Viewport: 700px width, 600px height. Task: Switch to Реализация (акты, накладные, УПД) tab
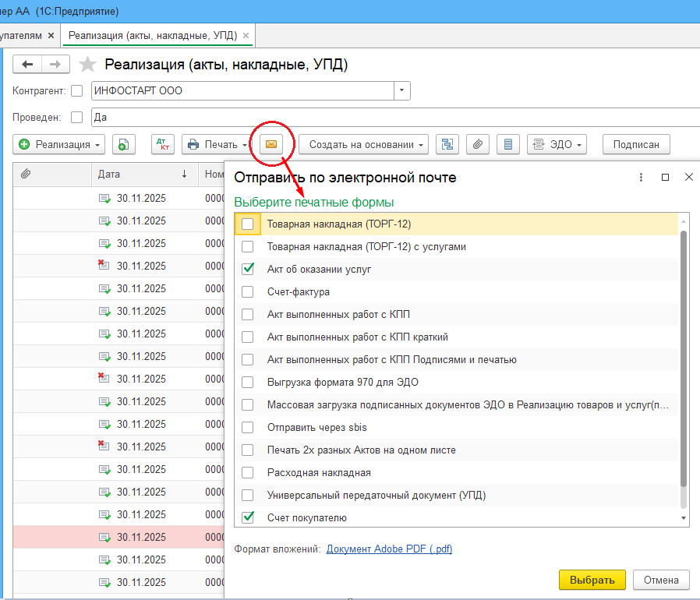[x=153, y=36]
